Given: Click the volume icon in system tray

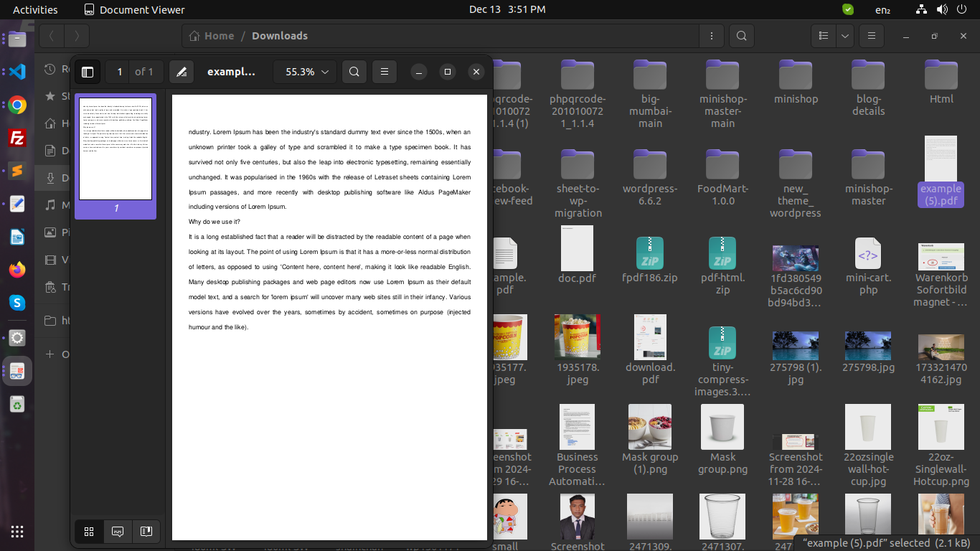Looking at the screenshot, I should 942,9.
